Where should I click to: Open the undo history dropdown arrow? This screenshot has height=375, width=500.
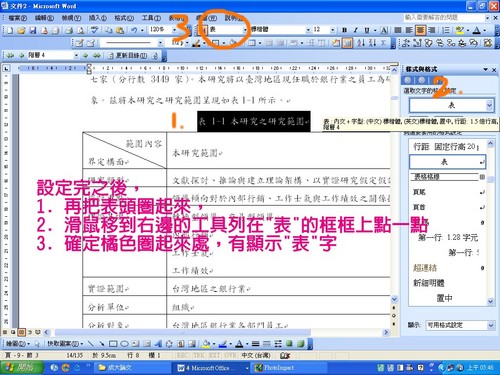coord(142,30)
